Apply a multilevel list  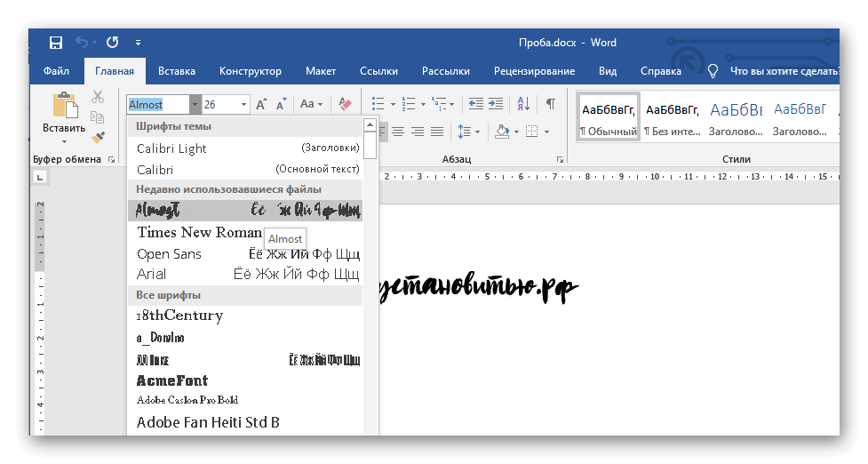tap(440, 103)
